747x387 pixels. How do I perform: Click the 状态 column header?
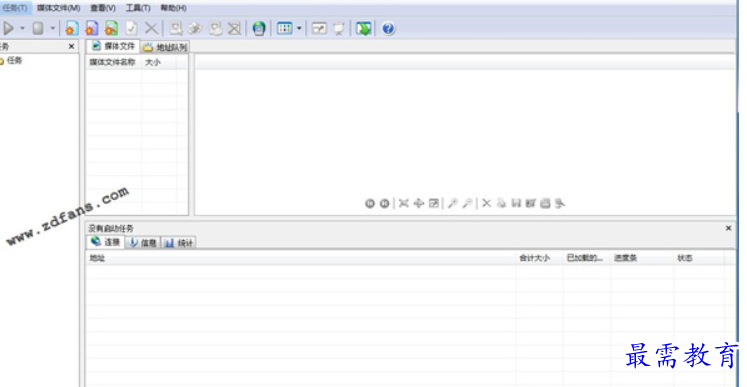click(x=699, y=258)
